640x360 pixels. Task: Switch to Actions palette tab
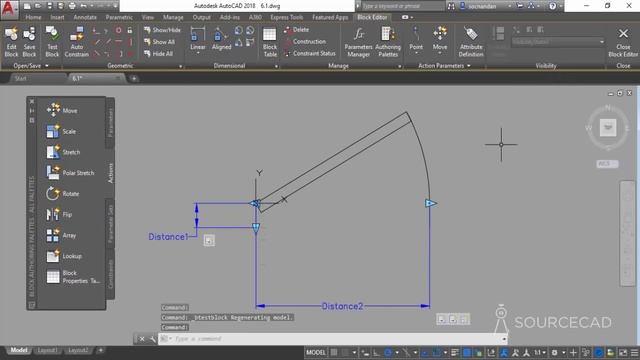pyautogui.click(x=110, y=173)
